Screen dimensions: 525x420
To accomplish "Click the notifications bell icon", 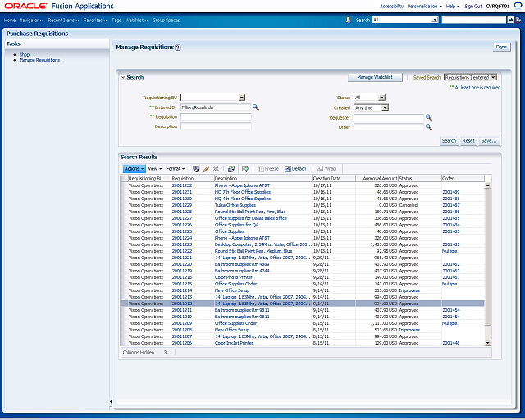I will (348, 20).
